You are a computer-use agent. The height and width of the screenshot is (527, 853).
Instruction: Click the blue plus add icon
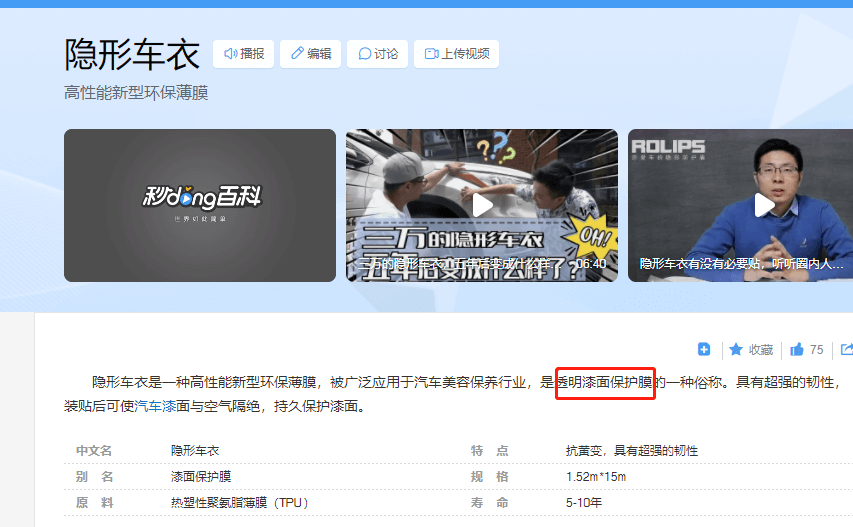[x=704, y=349]
